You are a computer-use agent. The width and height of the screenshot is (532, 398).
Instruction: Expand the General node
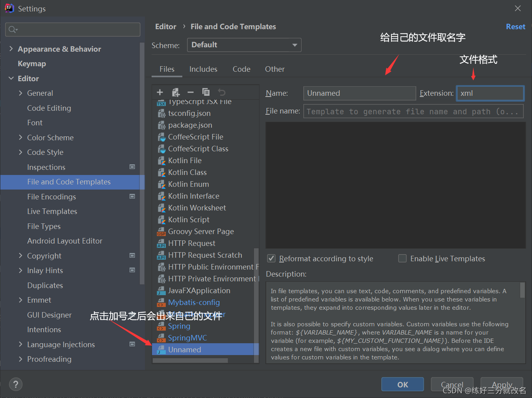[x=20, y=93]
